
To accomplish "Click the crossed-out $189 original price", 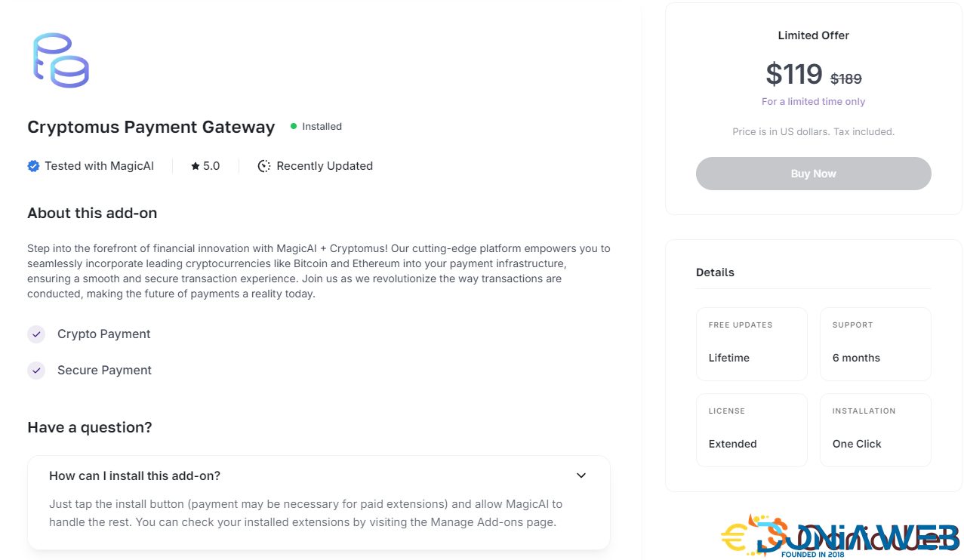I will click(x=846, y=78).
